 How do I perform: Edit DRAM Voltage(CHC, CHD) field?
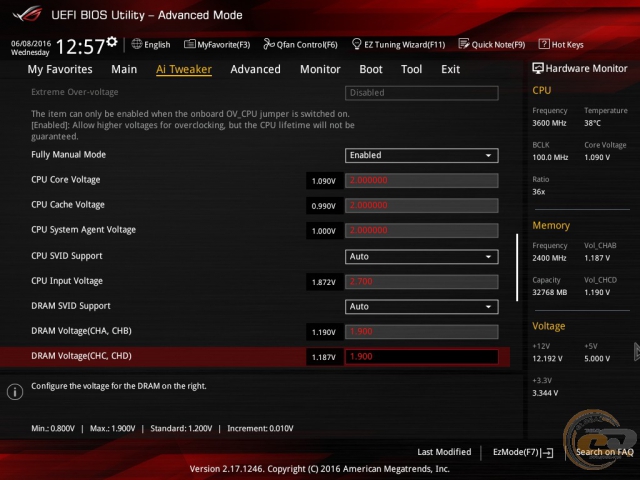coord(421,357)
